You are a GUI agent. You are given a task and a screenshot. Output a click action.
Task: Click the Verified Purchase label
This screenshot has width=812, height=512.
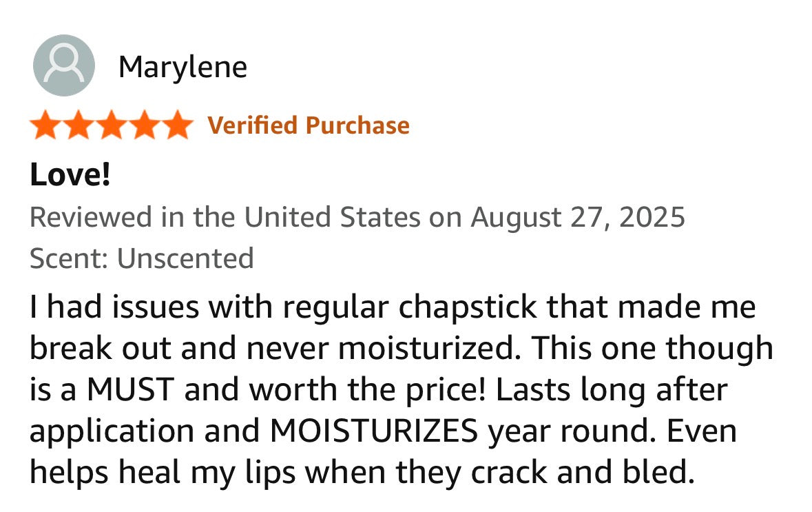coord(309,125)
